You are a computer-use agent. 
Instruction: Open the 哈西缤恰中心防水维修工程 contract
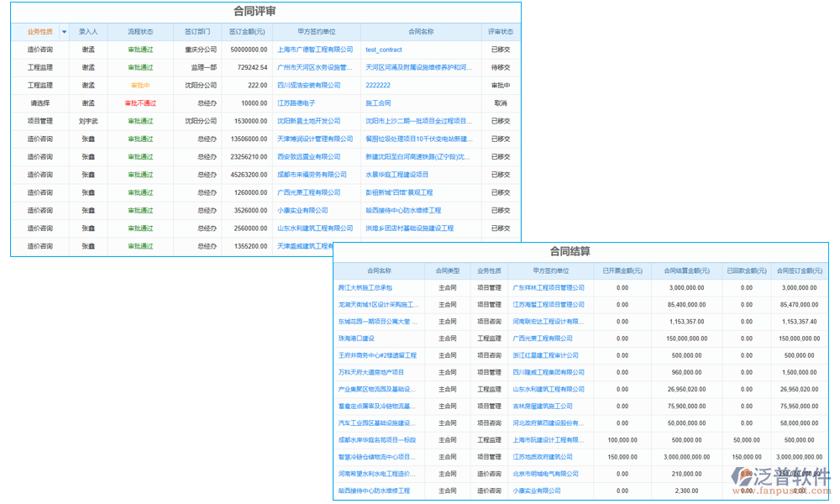click(x=402, y=210)
